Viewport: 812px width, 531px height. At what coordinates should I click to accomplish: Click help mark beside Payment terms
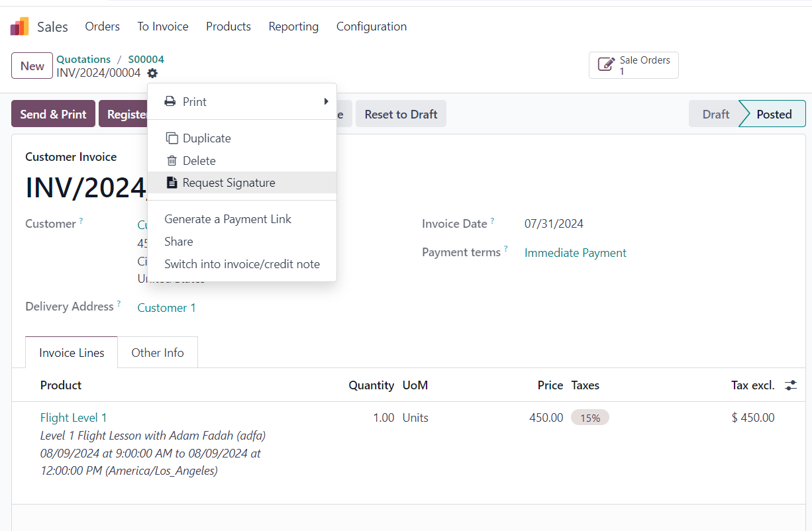click(x=506, y=249)
